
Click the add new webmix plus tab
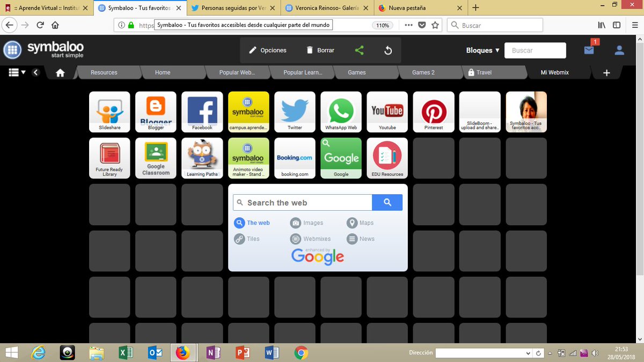[x=606, y=73]
